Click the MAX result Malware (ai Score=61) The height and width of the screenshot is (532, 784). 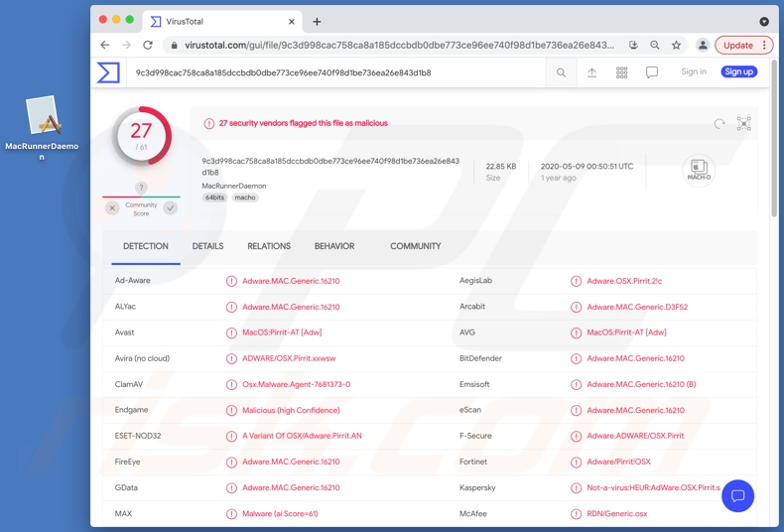(280, 514)
